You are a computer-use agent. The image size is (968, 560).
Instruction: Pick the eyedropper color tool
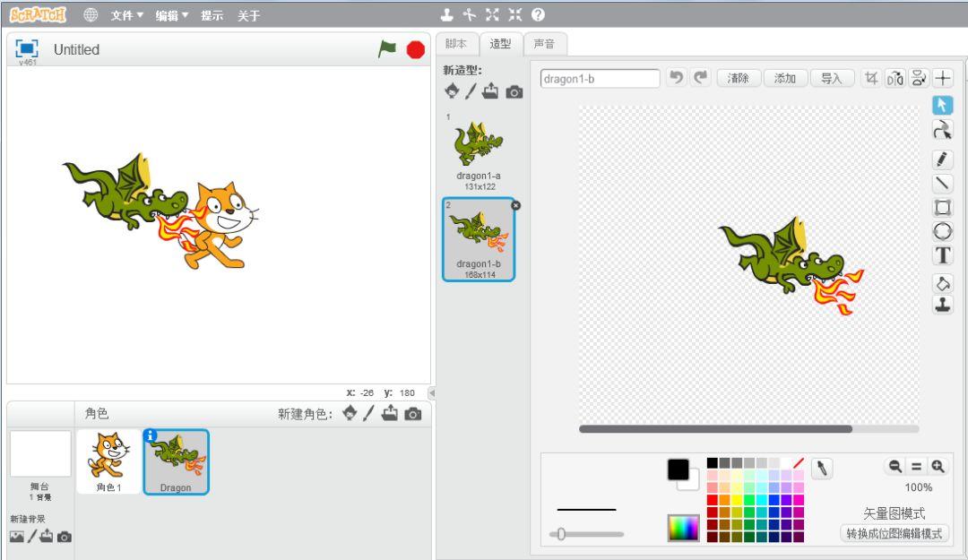click(822, 469)
